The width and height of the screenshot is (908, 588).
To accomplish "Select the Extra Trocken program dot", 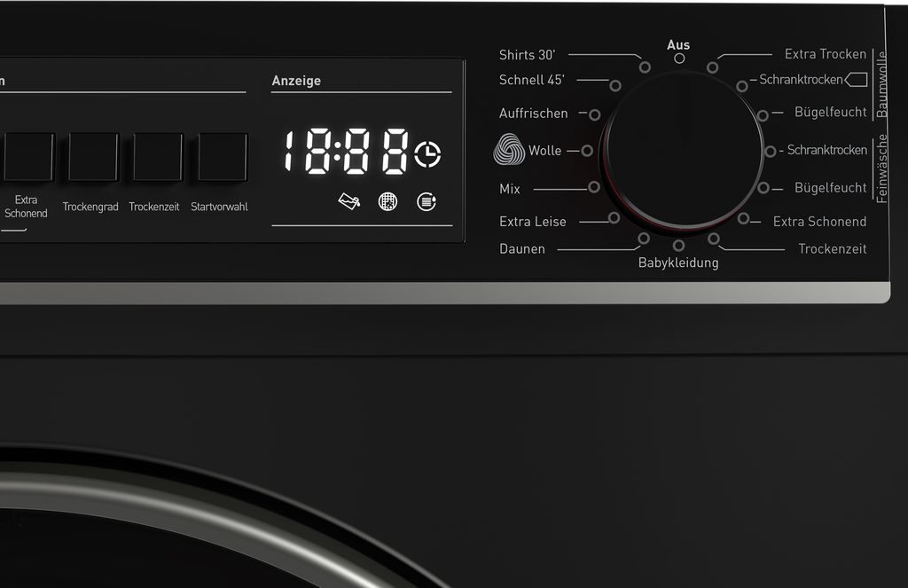I will coord(712,67).
